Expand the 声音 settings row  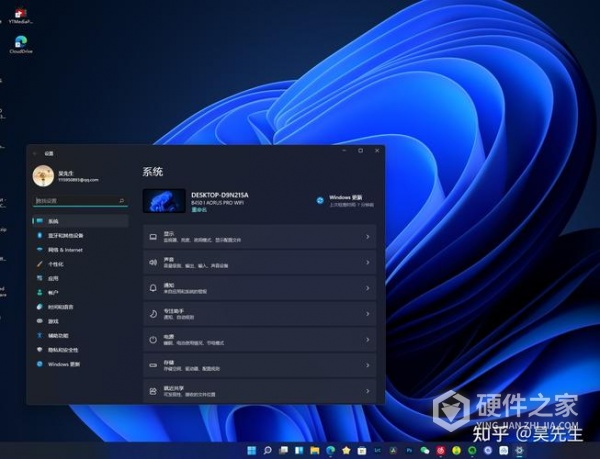(x=260, y=263)
